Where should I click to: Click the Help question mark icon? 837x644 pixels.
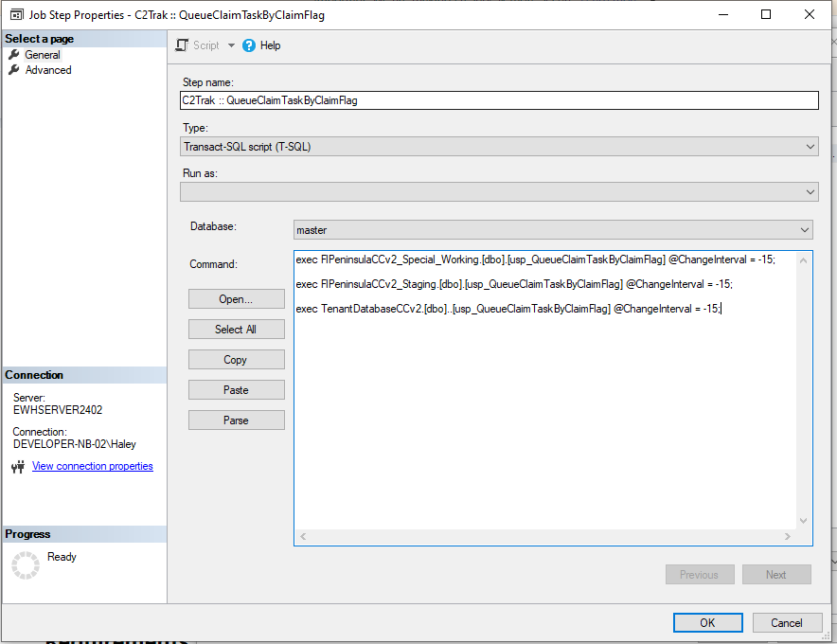(x=248, y=45)
